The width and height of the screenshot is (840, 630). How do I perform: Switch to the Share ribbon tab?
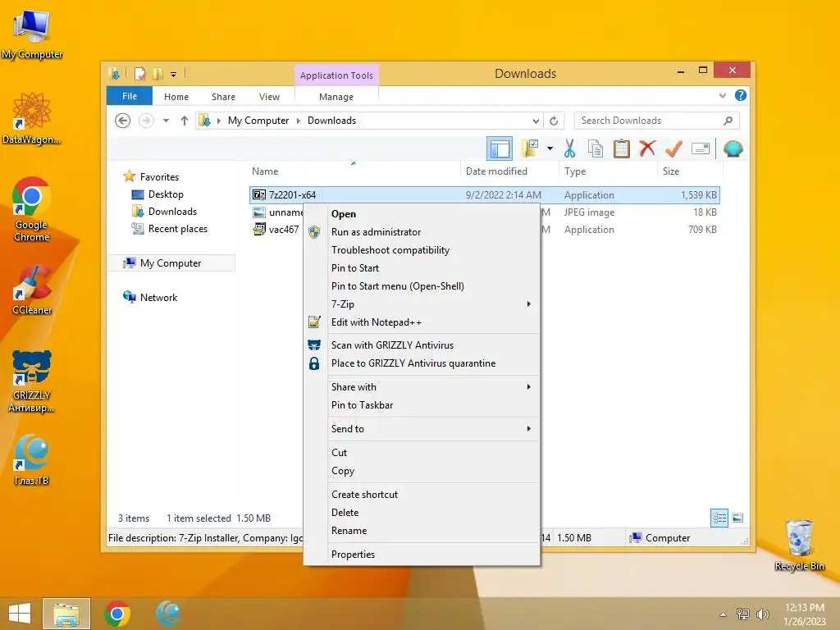click(x=223, y=97)
